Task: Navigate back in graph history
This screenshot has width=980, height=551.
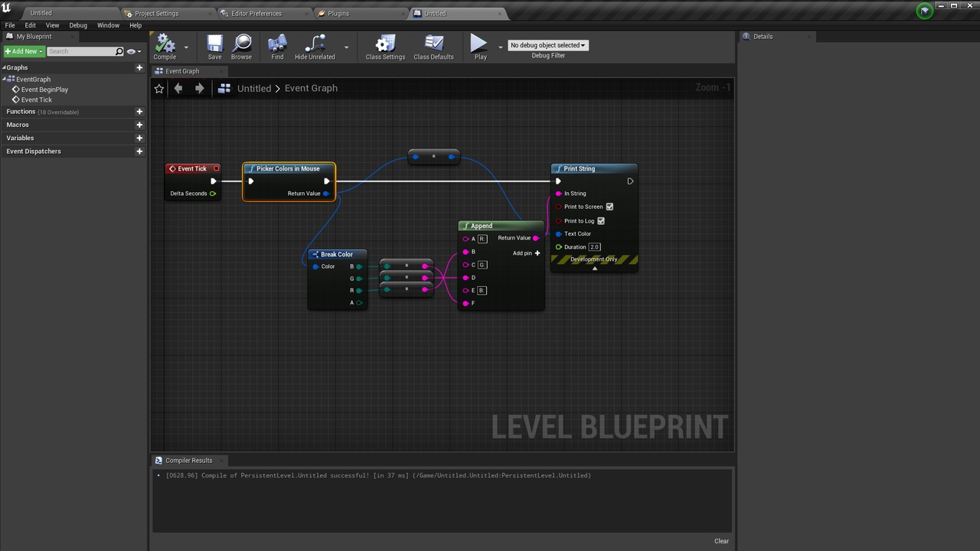Action: click(x=178, y=88)
